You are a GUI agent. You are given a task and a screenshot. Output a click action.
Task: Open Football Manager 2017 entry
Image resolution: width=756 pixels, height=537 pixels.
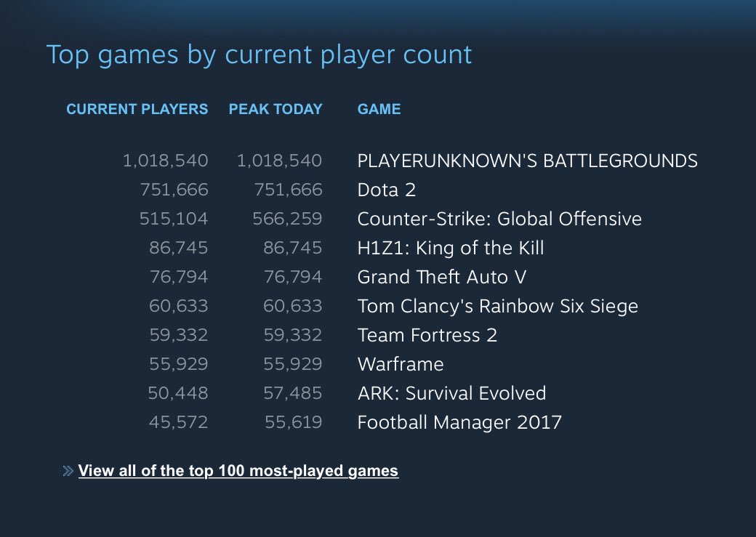459,422
